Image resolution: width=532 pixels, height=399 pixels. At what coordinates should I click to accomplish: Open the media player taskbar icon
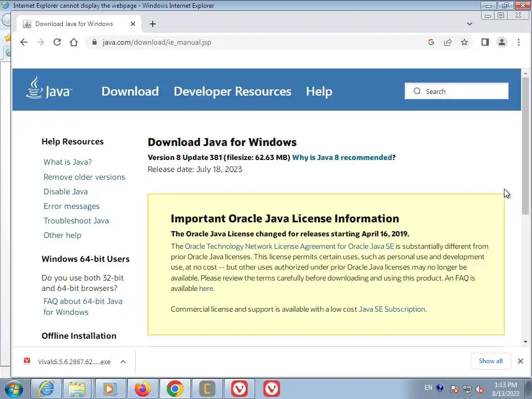(110, 389)
